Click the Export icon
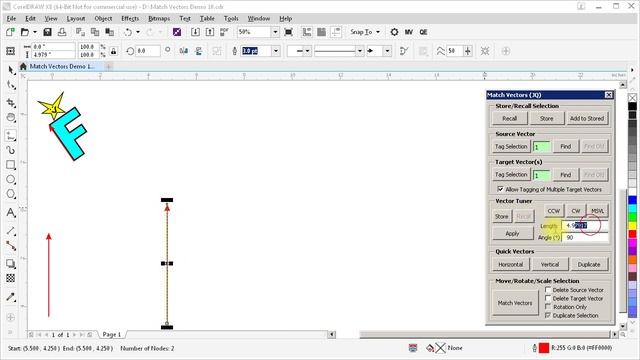Viewport: 640px width, 360px height. [x=210, y=32]
